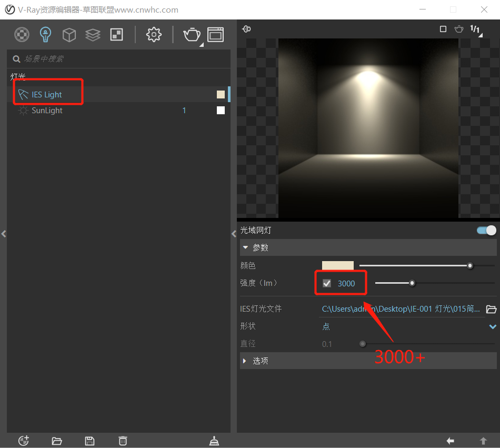
Task: Purge unused assets broom icon
Action: pos(214,441)
